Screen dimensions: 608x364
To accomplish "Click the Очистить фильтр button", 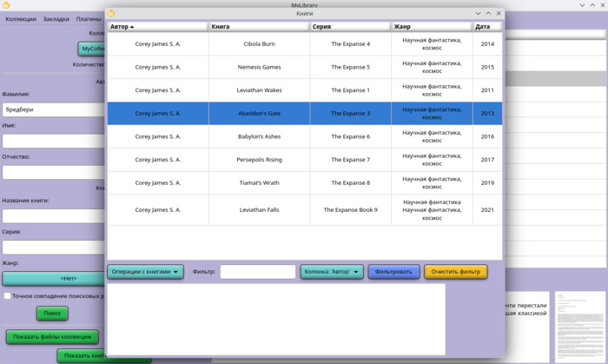I will coord(455,272).
